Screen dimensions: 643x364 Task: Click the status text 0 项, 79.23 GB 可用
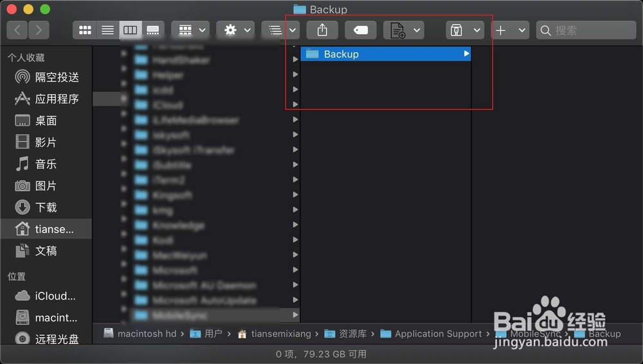(321, 354)
